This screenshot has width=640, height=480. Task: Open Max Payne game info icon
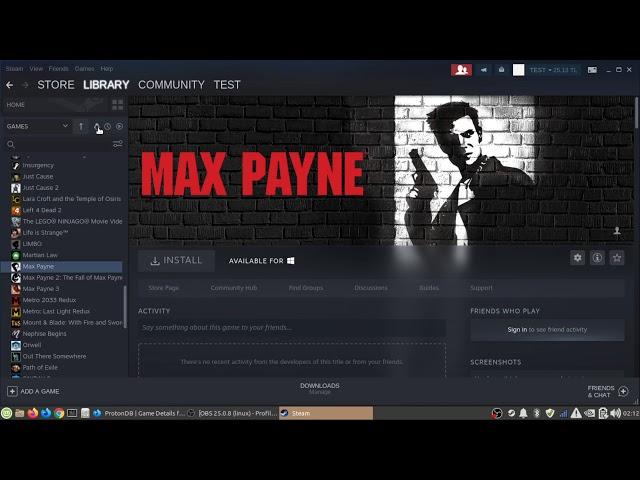click(x=597, y=258)
